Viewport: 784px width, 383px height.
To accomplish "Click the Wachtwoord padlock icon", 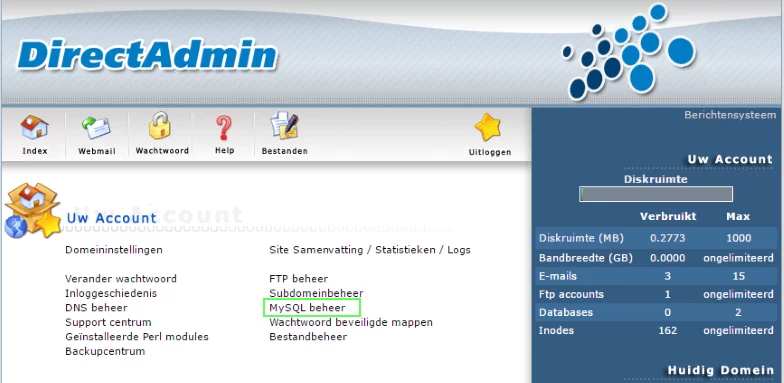I will [x=160, y=126].
